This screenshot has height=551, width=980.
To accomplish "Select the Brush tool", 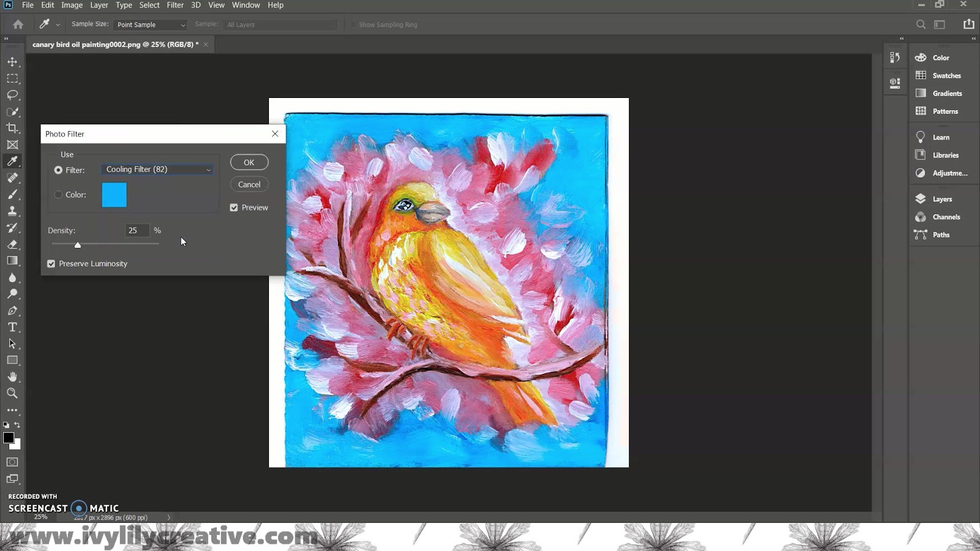I will pos(12,194).
